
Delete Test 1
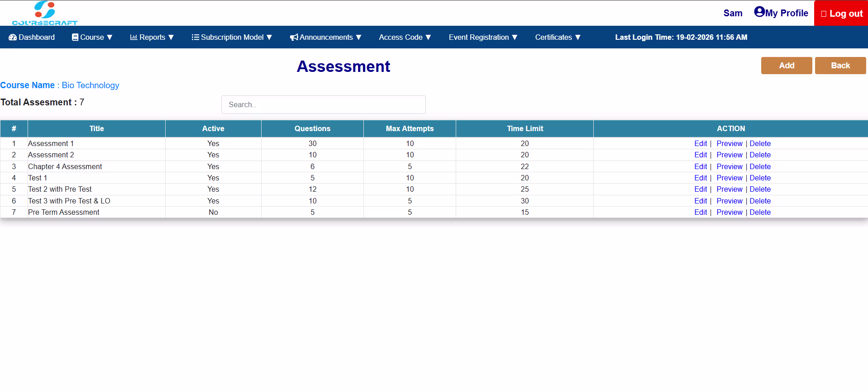(760, 178)
